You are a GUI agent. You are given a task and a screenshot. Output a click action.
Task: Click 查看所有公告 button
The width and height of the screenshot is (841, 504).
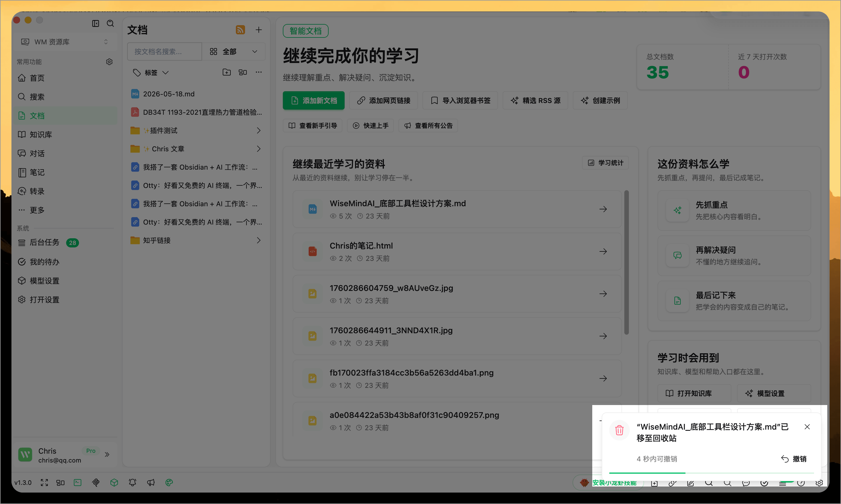point(428,126)
